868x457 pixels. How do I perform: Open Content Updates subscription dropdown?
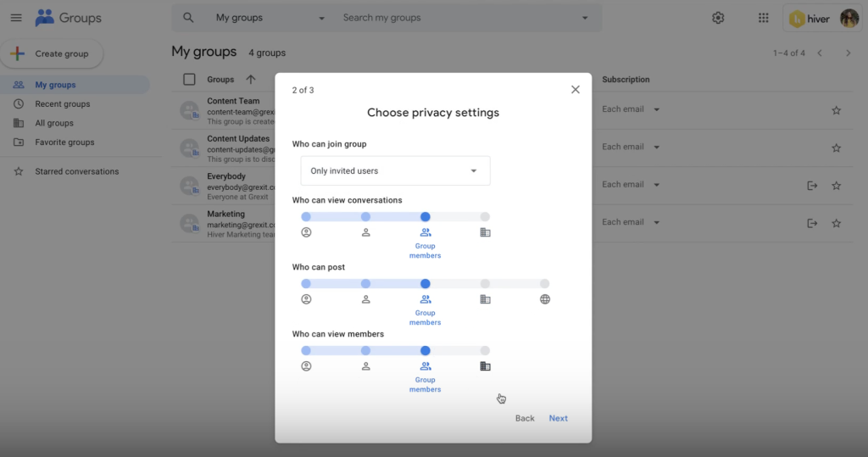(631, 147)
